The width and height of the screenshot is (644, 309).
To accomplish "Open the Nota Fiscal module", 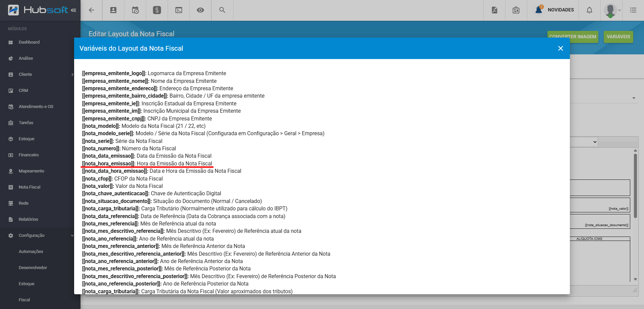I will pos(30,187).
